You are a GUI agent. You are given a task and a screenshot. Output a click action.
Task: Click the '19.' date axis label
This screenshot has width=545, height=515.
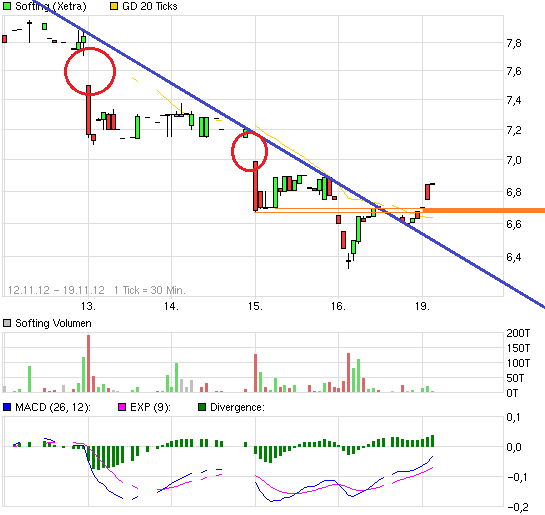[423, 306]
